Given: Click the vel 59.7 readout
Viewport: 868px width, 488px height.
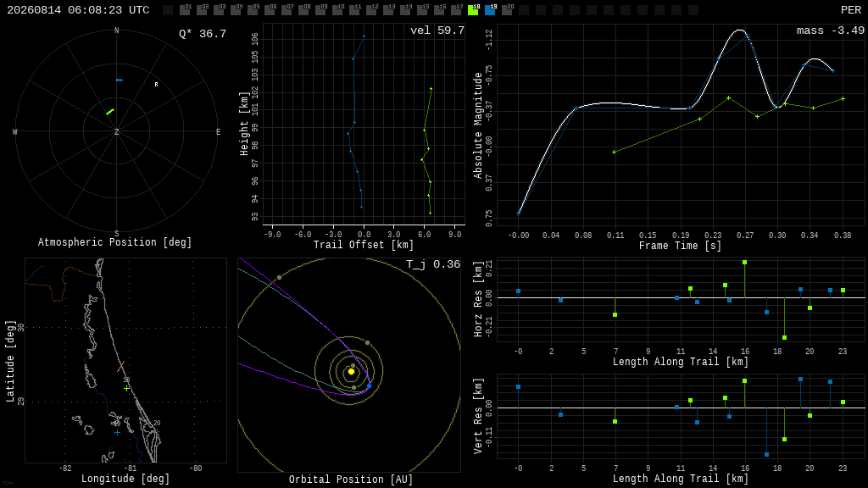Looking at the screenshot, I should pos(437,30).
